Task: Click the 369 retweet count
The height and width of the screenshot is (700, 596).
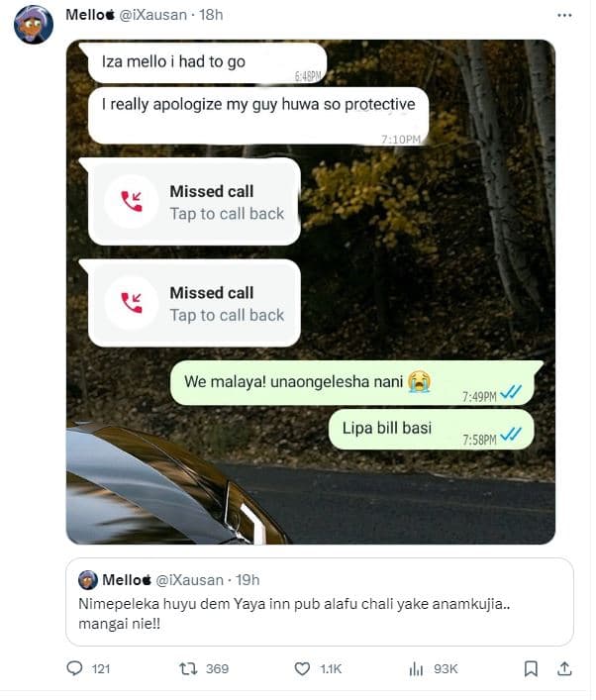Action: click(217, 668)
